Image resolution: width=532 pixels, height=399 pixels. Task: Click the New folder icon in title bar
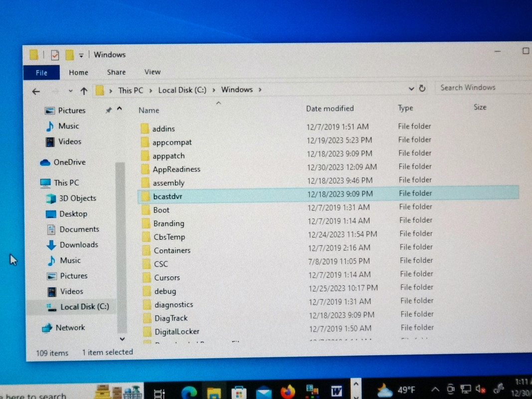pos(69,55)
